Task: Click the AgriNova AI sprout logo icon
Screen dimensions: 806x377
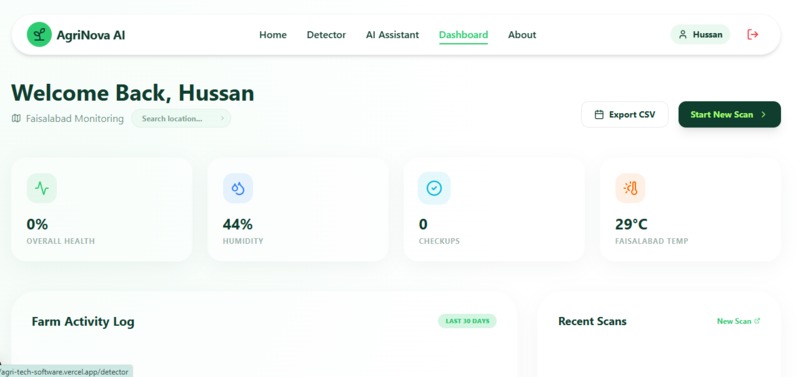Action: pos(39,34)
